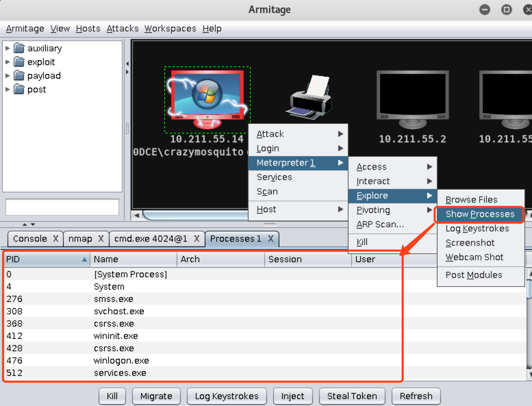Close the cmd.exe 4024@1 tab
532x406 pixels.
pyautogui.click(x=197, y=239)
